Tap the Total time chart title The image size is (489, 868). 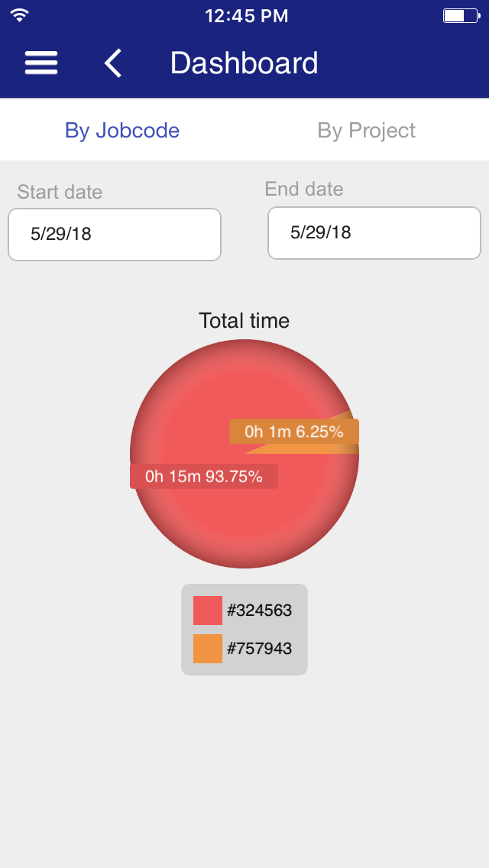(244, 320)
